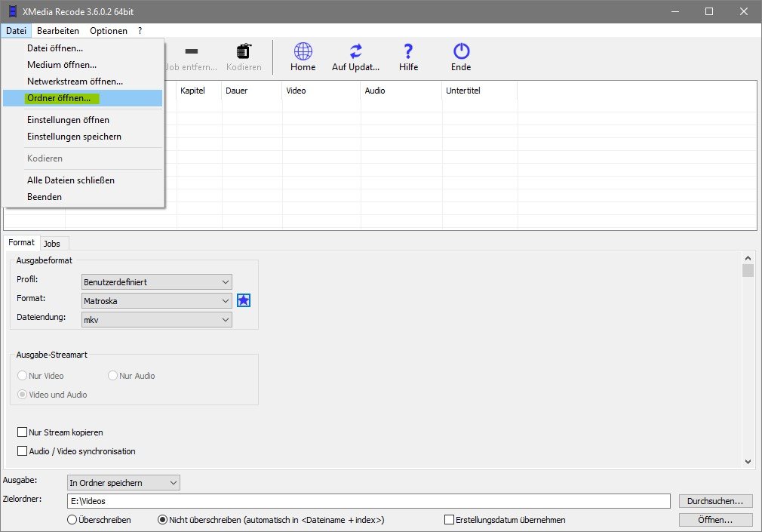Open Ausgabe dropdown In Ordner speichern
This screenshot has width=762, height=532.
124,483
